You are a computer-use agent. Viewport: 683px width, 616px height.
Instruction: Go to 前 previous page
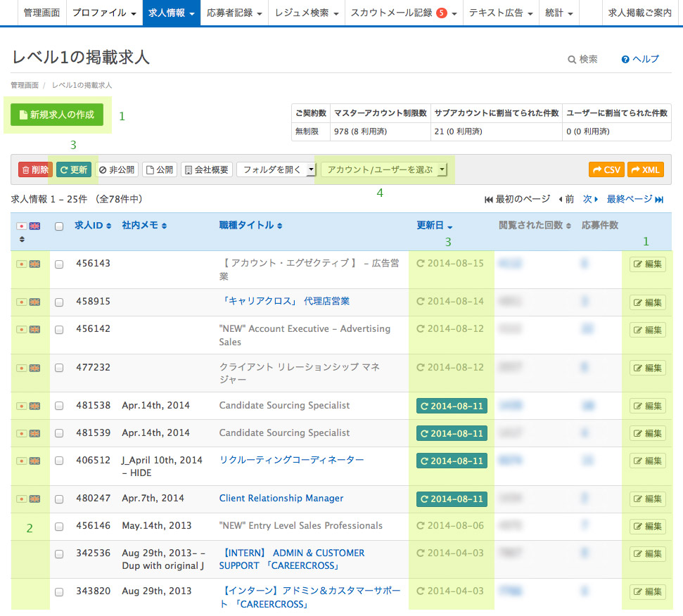tap(566, 199)
